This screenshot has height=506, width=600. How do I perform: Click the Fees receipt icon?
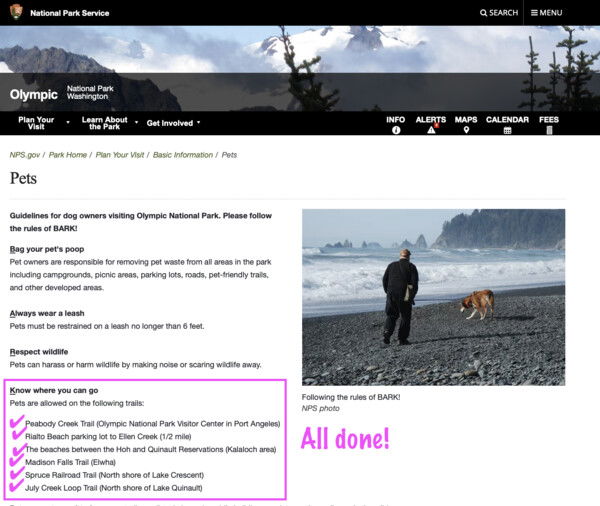pyautogui.click(x=549, y=130)
